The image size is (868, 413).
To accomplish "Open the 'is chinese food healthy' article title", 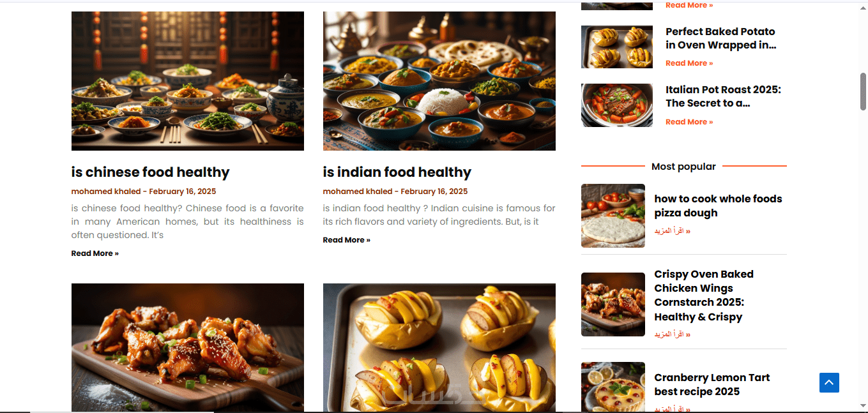I will (x=150, y=172).
